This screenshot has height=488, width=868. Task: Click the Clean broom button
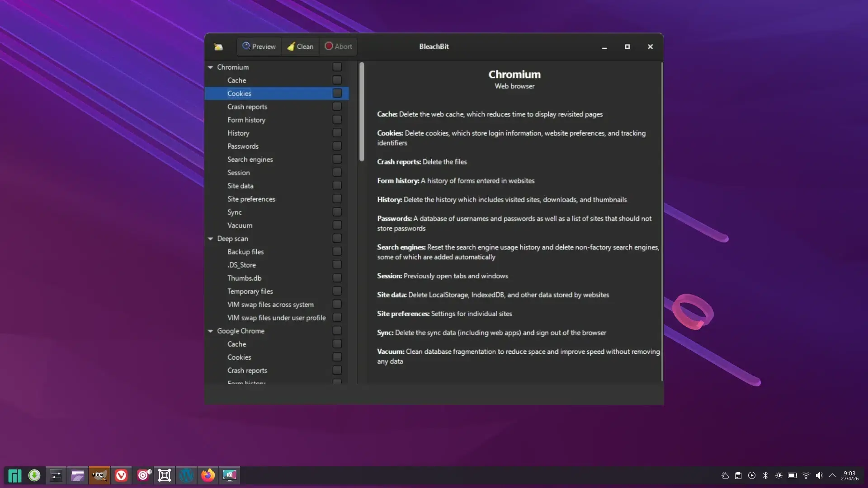300,47
